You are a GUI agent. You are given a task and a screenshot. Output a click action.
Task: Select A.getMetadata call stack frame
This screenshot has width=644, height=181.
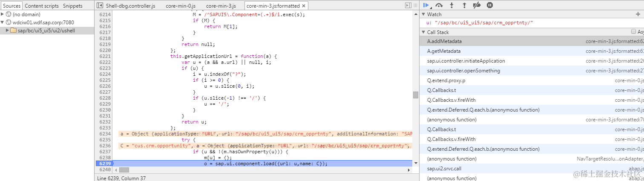click(532, 51)
